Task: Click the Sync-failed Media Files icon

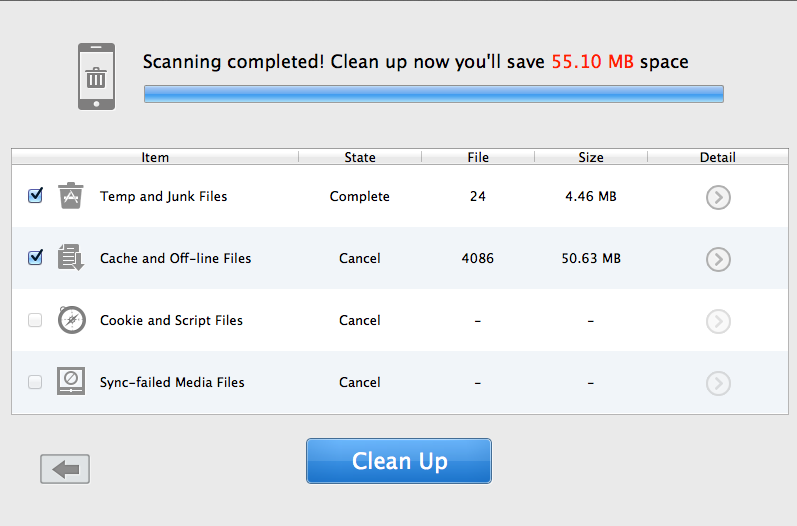Action: (70, 382)
